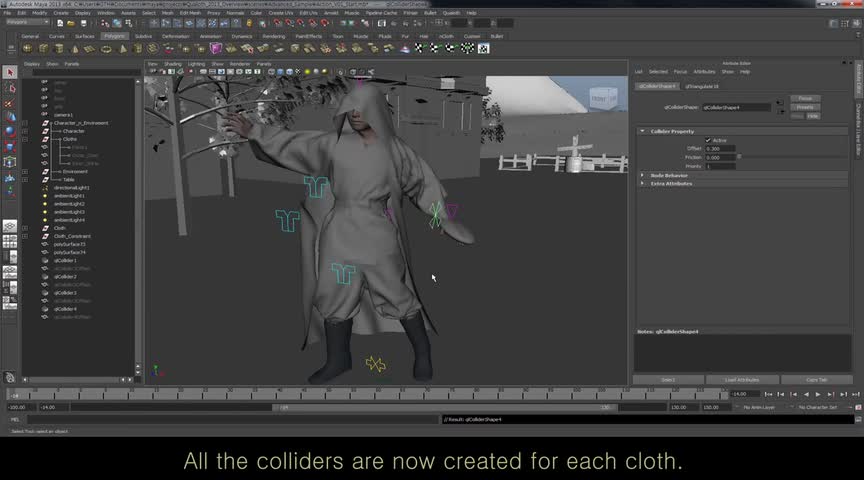The height and width of the screenshot is (480, 864).
Task: Activate the Rotate tool sphere icon
Action: pos(10,131)
